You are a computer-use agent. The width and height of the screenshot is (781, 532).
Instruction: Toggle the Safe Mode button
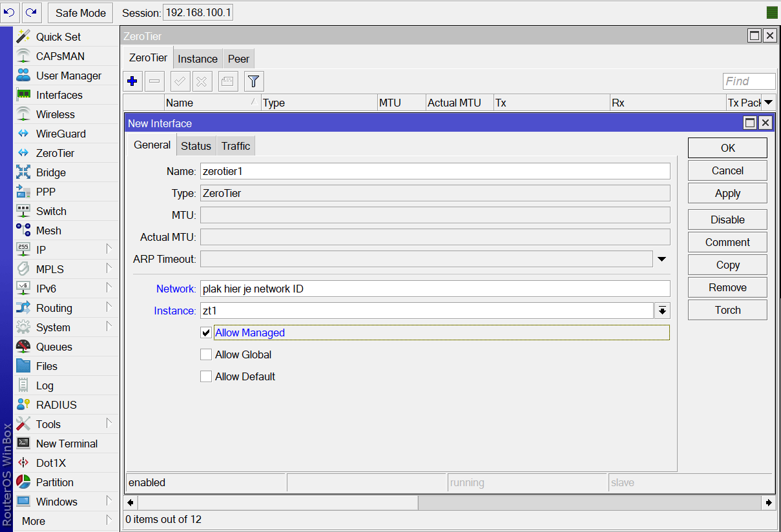81,13
